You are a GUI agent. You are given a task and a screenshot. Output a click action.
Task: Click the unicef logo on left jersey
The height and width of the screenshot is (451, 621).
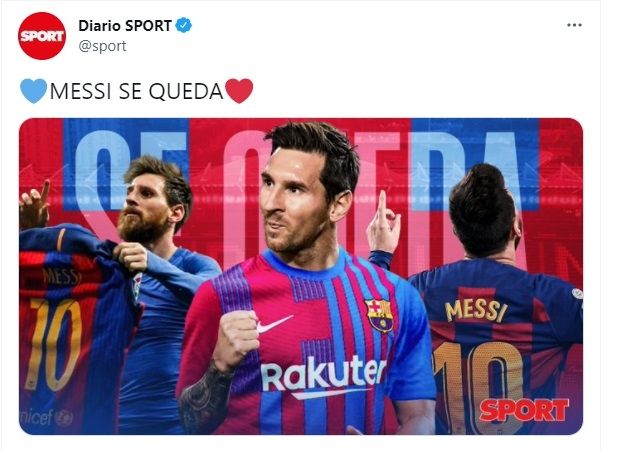47,417
